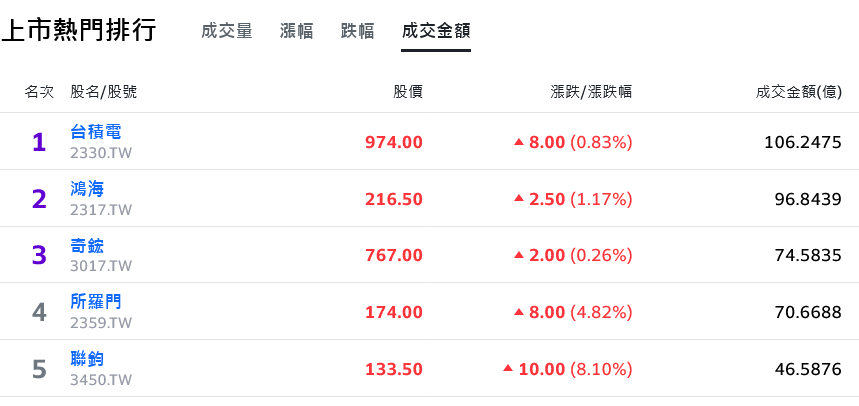This screenshot has height=406, width=859.
Task: Click the up triangle beside 2.50
Action: pyautogui.click(x=519, y=199)
